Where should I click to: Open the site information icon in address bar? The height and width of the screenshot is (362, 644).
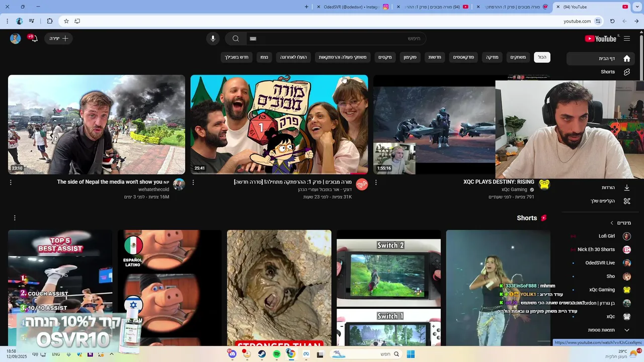pyautogui.click(x=598, y=21)
